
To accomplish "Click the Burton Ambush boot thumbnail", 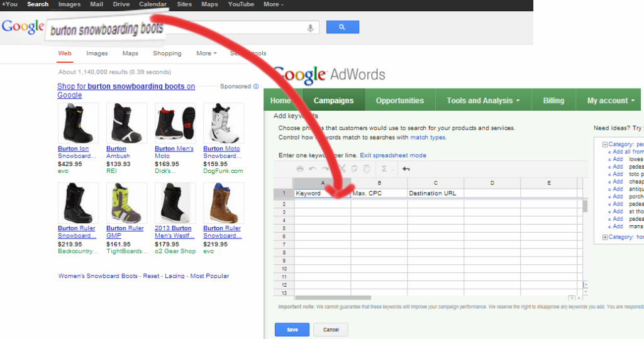I will [x=126, y=123].
